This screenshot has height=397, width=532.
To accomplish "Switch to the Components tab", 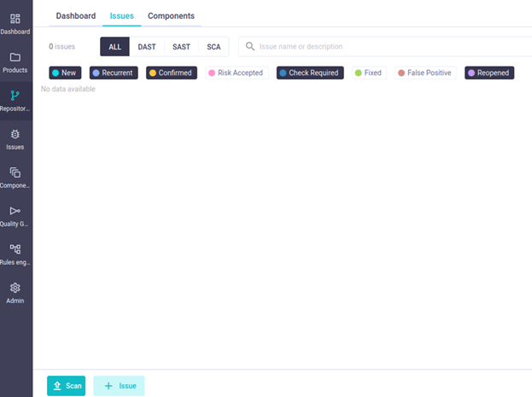I will (x=171, y=15).
